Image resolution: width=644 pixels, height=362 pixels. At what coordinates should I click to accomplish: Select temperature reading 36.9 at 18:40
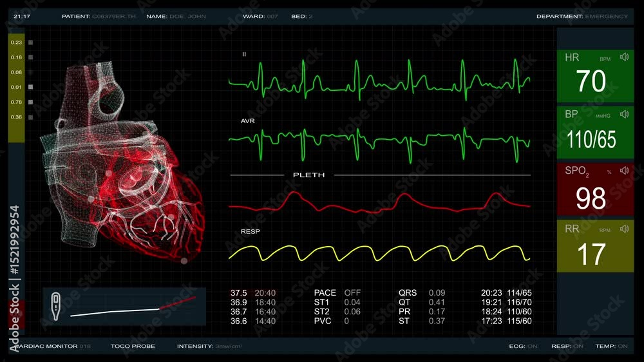(253, 303)
